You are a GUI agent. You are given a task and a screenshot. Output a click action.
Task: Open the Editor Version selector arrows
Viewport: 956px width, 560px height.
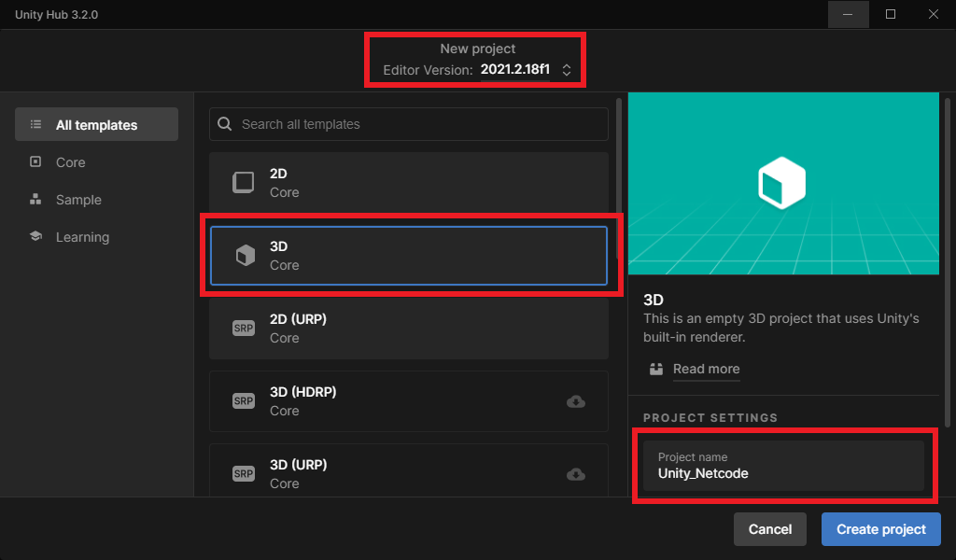[567, 69]
